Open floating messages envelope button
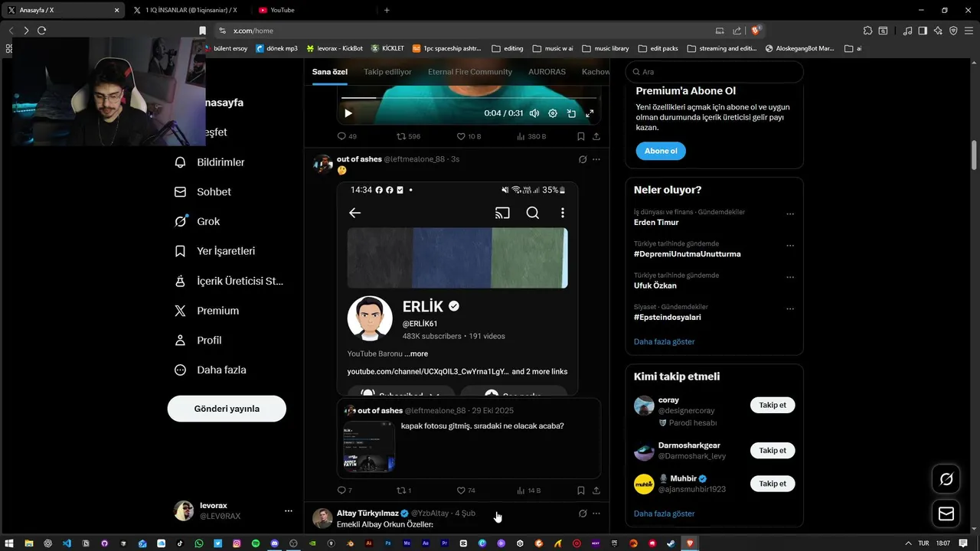 pos(946,514)
